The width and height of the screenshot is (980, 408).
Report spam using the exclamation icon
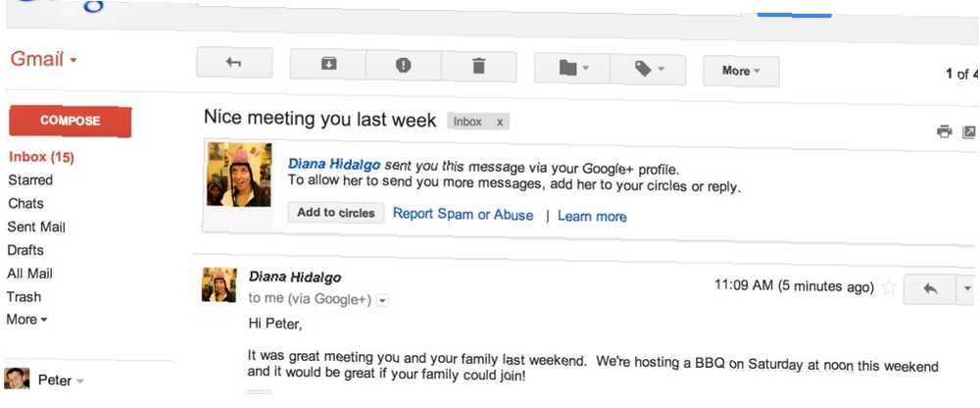point(404,65)
